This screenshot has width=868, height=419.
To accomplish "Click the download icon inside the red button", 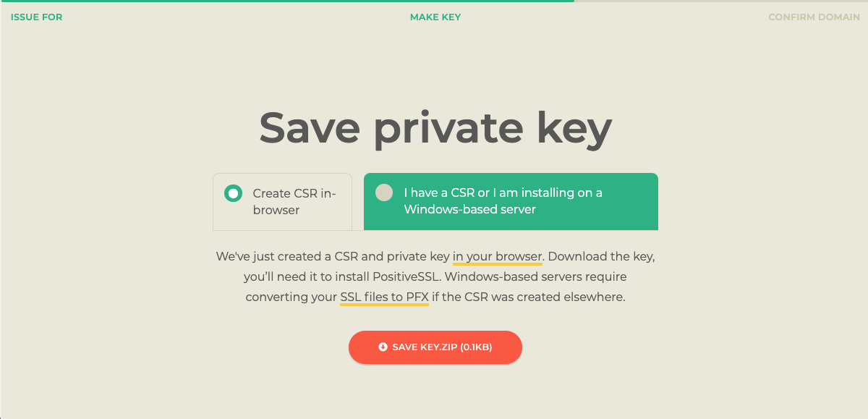I will (383, 347).
